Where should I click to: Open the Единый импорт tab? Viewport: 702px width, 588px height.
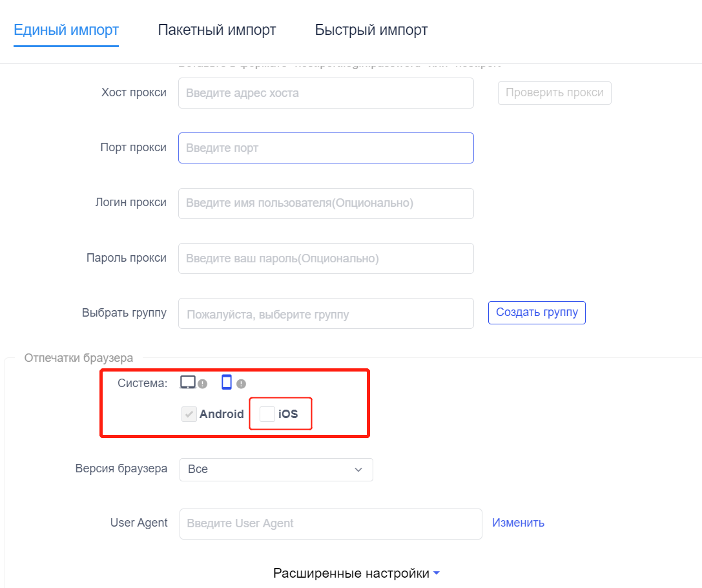click(66, 30)
